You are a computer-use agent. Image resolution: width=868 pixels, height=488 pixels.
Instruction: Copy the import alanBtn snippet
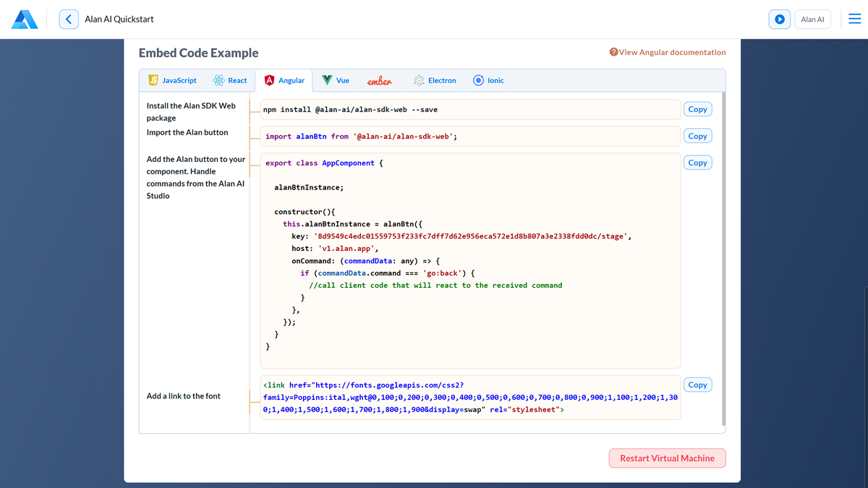[x=697, y=135]
